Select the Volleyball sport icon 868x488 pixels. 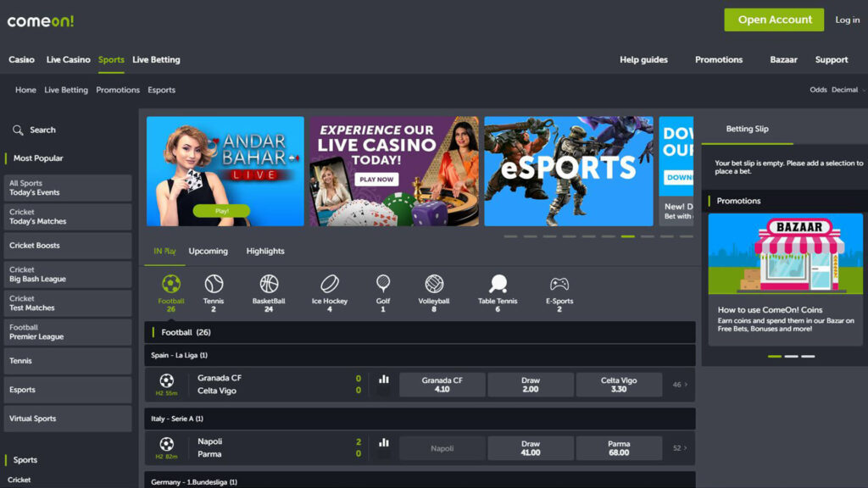434,285
